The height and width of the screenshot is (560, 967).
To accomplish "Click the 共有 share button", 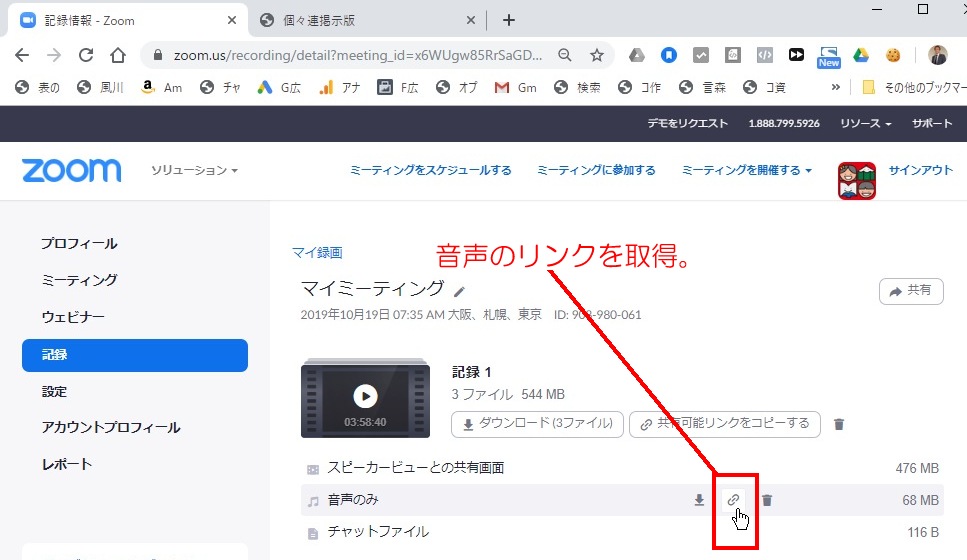I will (911, 291).
